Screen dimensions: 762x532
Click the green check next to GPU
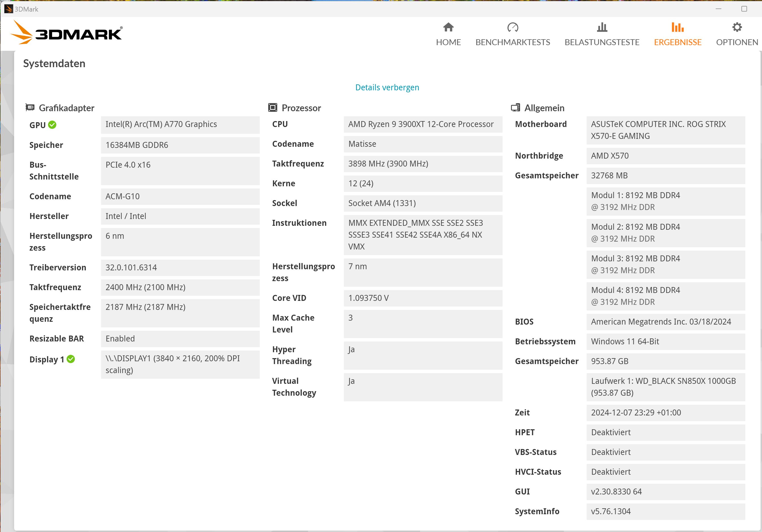[x=52, y=125]
